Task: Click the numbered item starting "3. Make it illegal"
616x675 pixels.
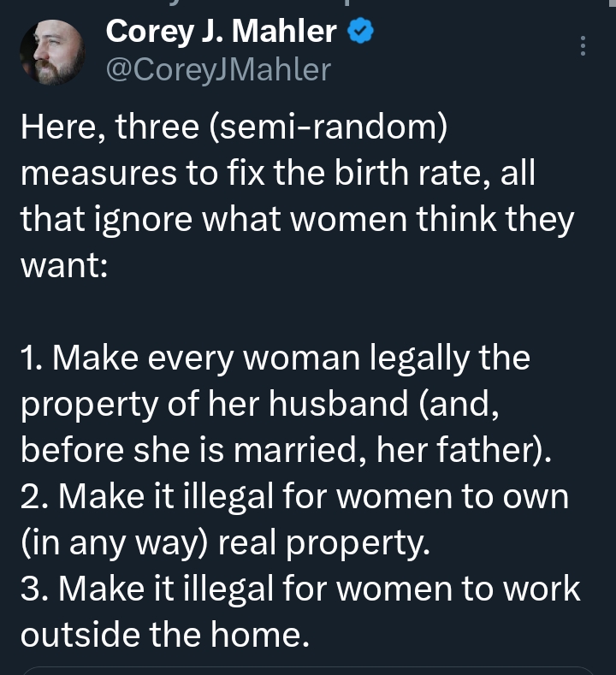Action: [299, 589]
